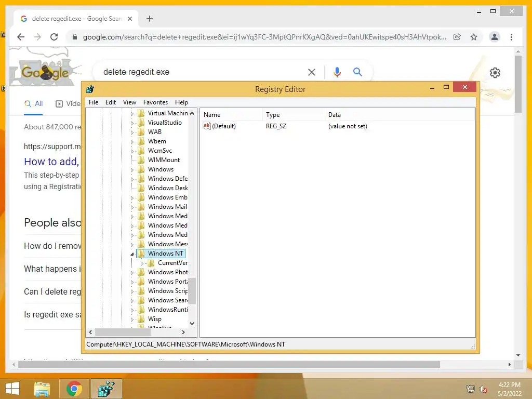Screen dimensions: 532x399
Task: Open File Explorer from the taskbar
Action: click(x=42, y=389)
